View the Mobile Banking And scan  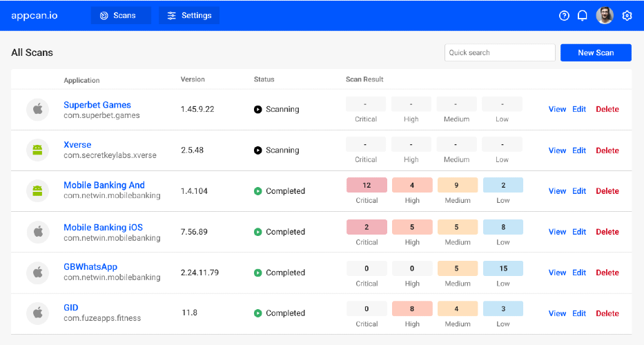(x=557, y=191)
